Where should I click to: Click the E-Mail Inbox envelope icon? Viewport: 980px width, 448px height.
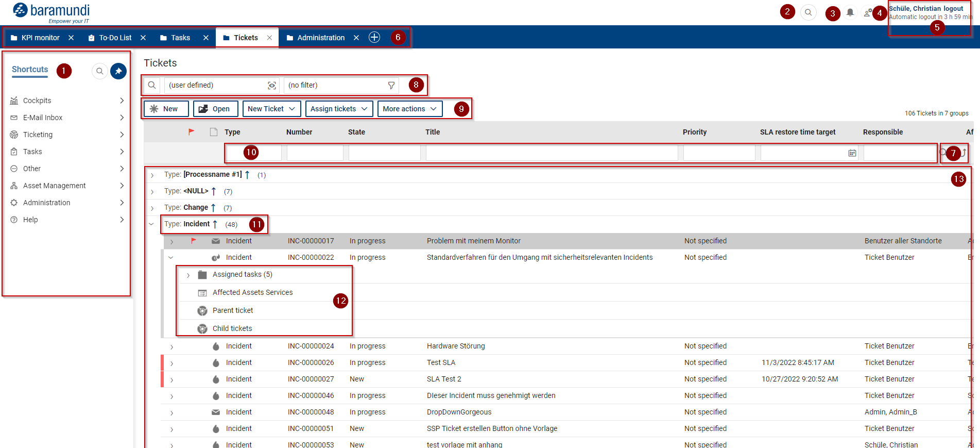click(14, 118)
